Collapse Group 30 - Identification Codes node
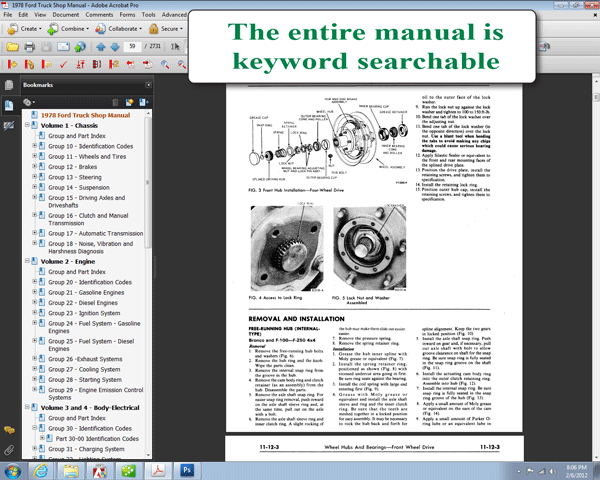 (34, 428)
